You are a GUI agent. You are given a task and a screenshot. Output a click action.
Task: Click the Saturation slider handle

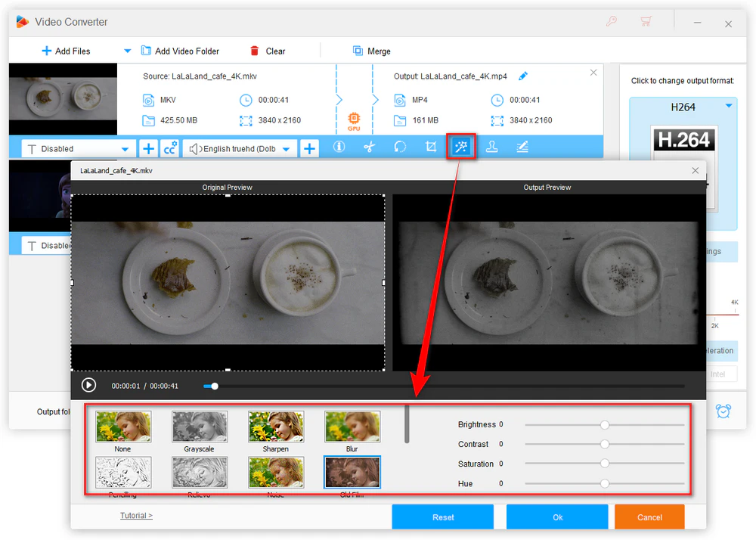605,464
